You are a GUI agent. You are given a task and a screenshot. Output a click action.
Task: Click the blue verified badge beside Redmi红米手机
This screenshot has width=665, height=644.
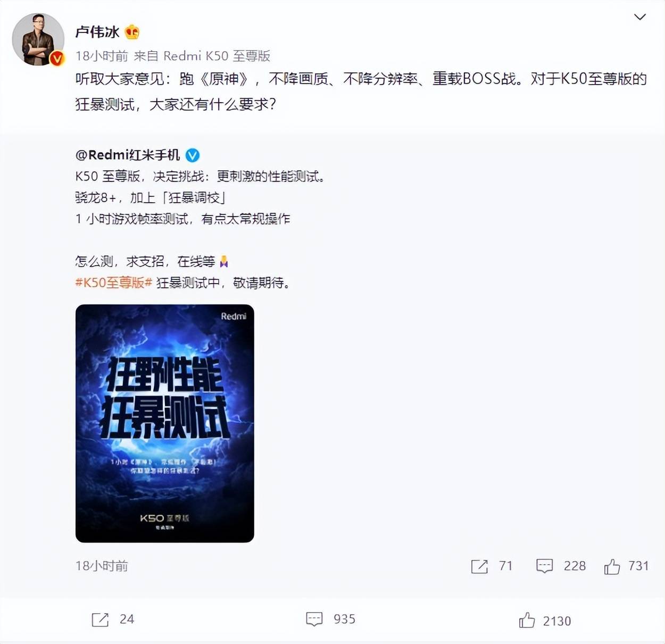pos(192,155)
